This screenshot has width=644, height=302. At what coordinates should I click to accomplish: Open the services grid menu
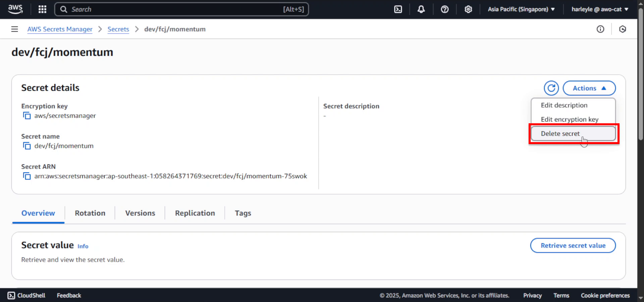point(42,9)
